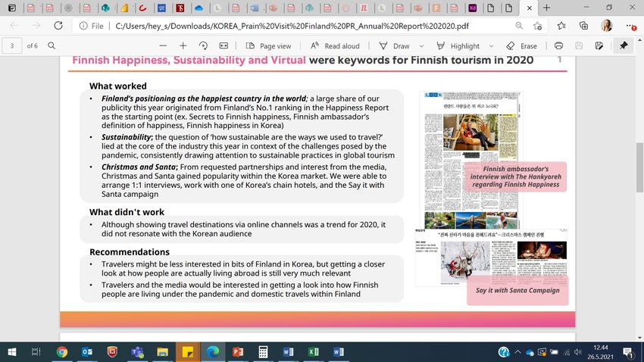This screenshot has width=644, height=362.
Task: Fit the PDF to page width
Action: (224, 45)
